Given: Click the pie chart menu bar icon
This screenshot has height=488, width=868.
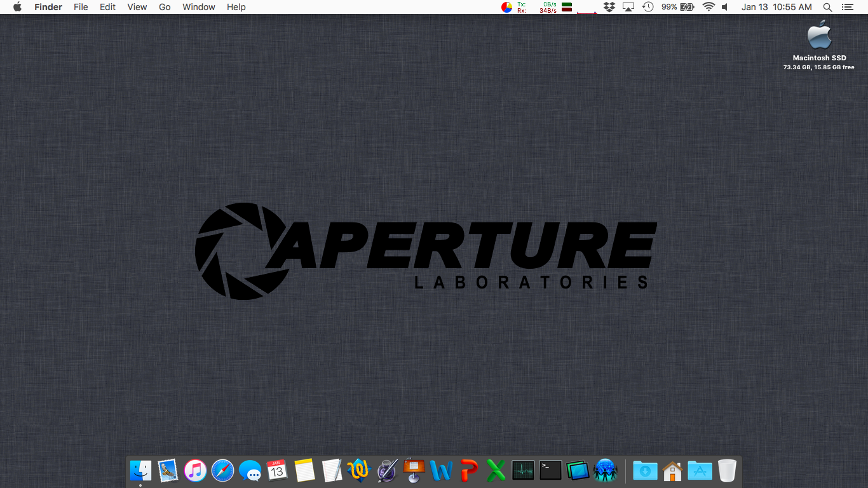Looking at the screenshot, I should pos(506,7).
